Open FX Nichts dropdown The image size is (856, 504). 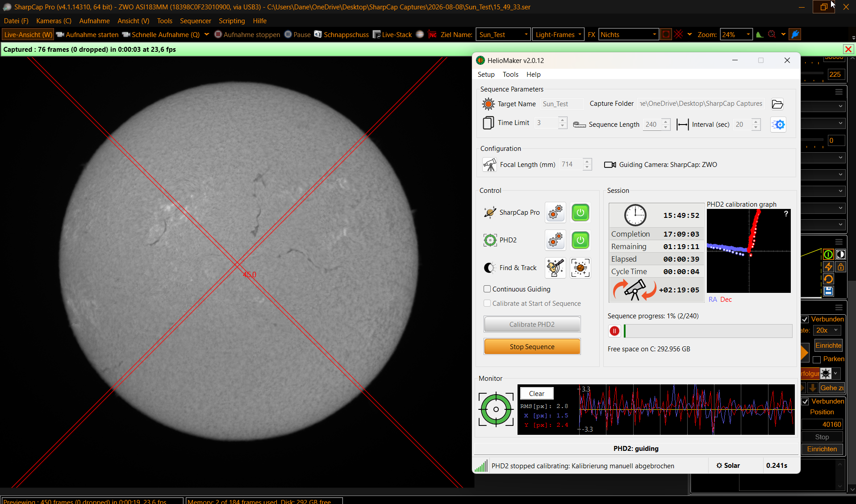click(628, 34)
